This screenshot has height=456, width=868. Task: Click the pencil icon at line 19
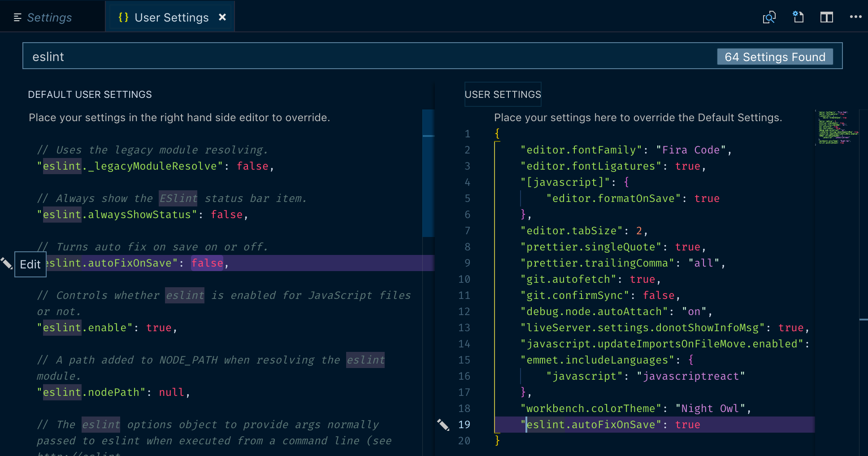point(443,425)
